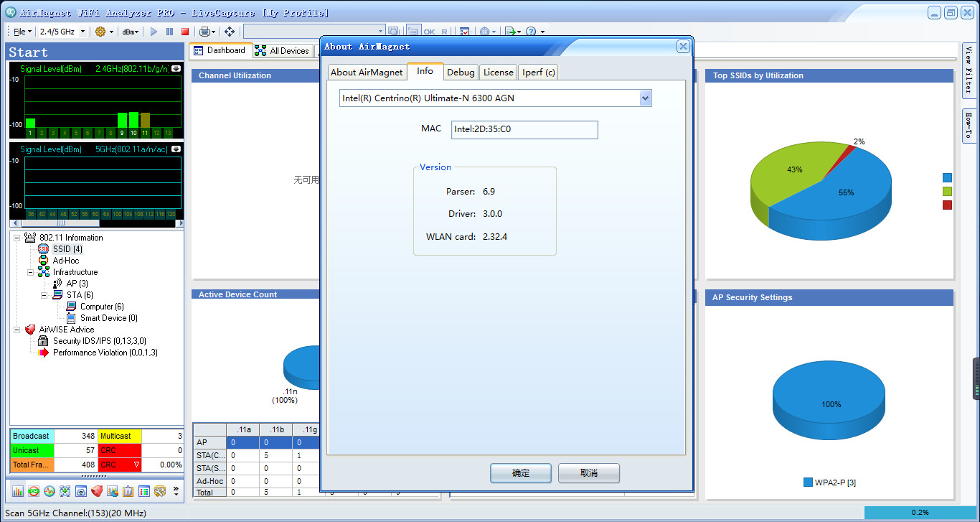Viewport: 980px width, 522px height.
Task: Switch to the All Devices tab
Action: click(x=282, y=51)
